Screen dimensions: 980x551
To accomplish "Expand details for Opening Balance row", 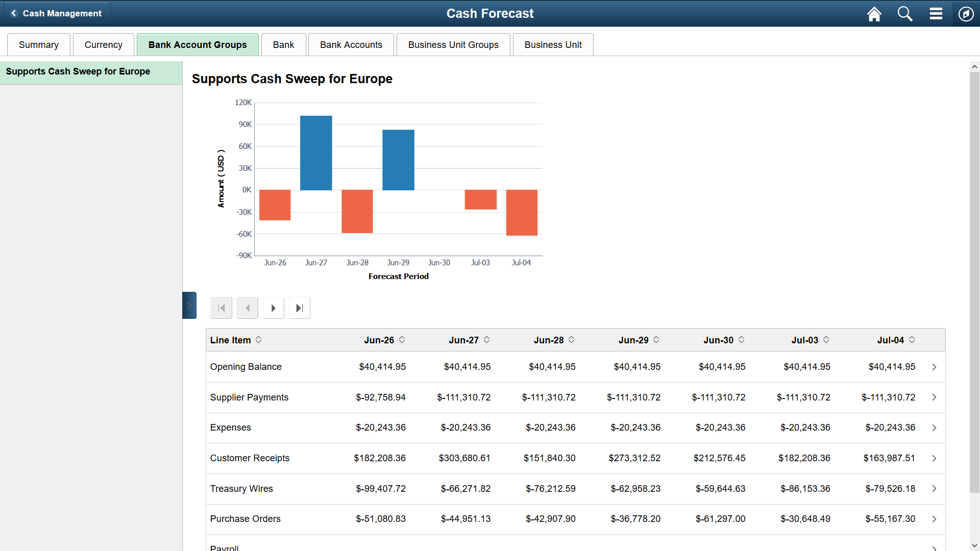I will point(934,367).
